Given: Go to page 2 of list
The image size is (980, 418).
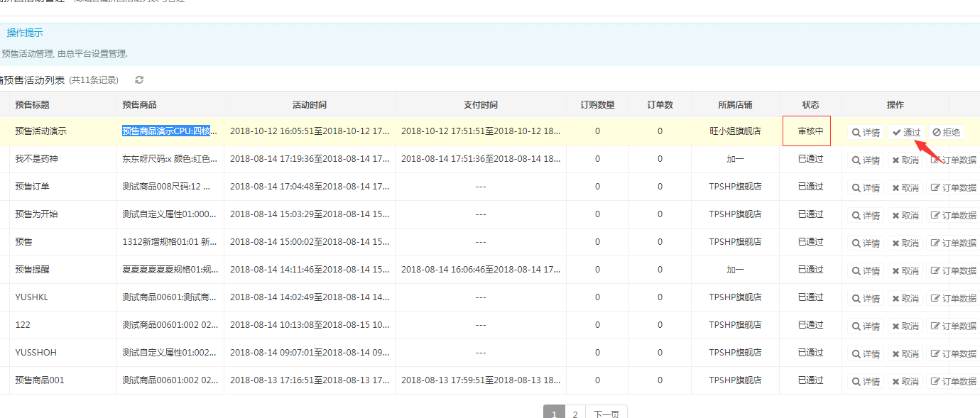Looking at the screenshot, I should coord(575,414).
